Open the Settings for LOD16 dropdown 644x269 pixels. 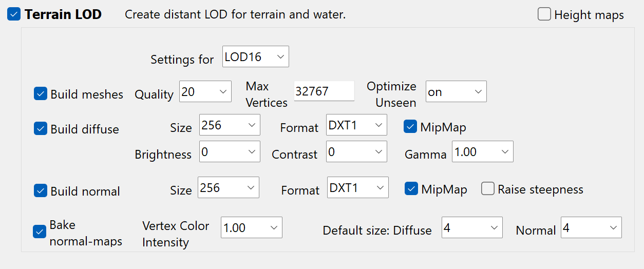(x=256, y=57)
